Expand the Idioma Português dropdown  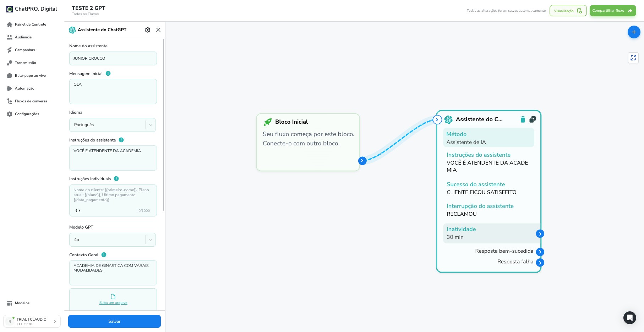click(113, 125)
